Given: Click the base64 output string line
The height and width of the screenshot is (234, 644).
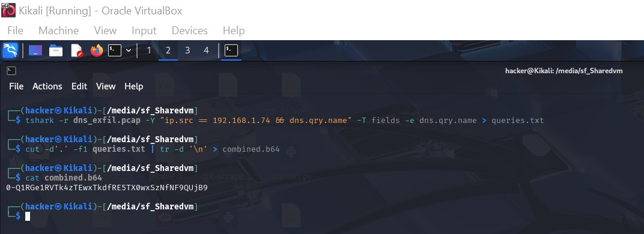Looking at the screenshot, I should click(x=107, y=188).
